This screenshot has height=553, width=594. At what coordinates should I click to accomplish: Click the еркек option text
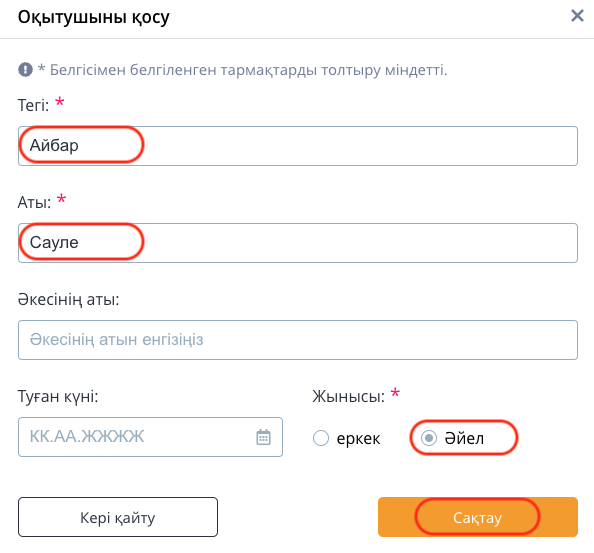click(358, 439)
